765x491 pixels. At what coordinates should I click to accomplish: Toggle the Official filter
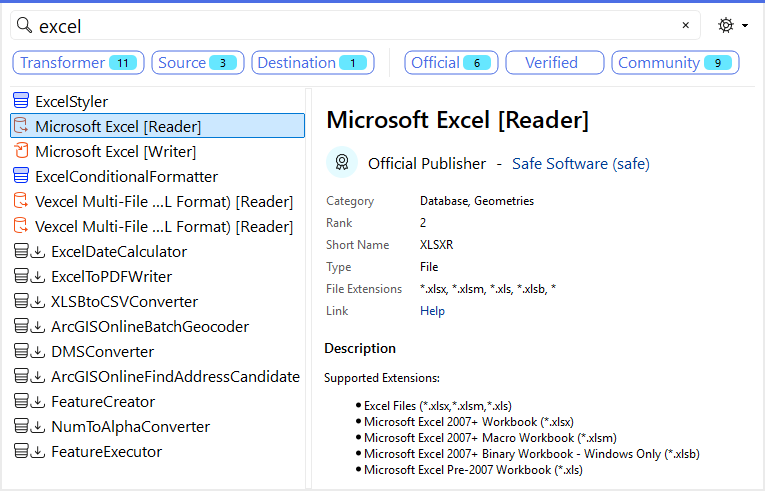(451, 62)
